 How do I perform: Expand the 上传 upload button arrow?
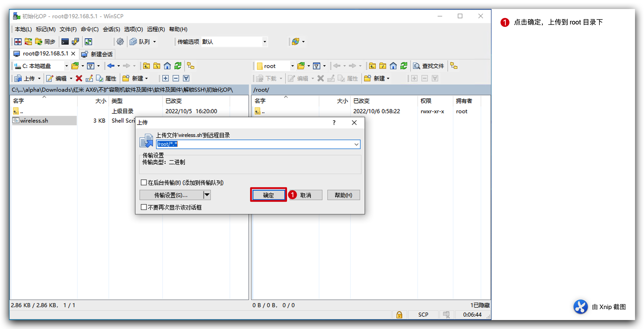tap(39, 78)
